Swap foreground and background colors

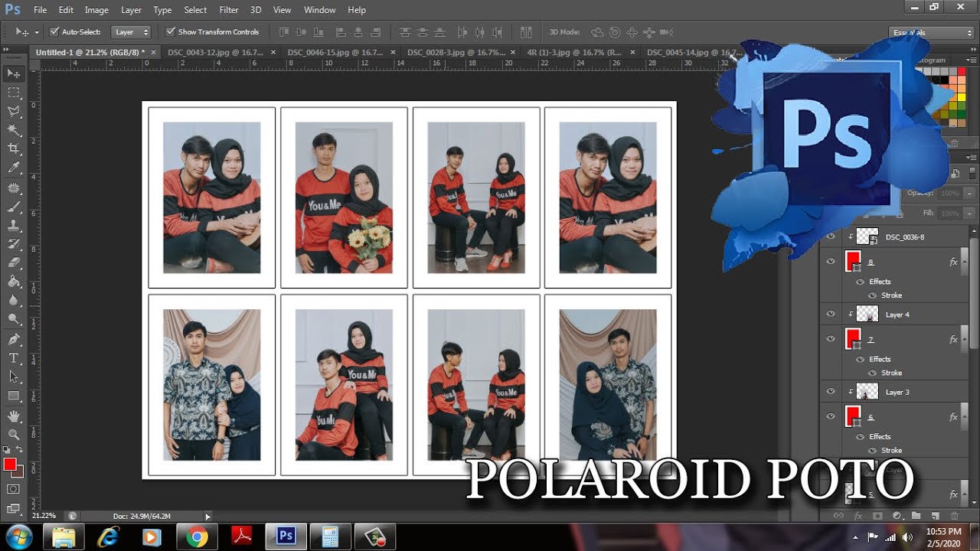(20, 451)
